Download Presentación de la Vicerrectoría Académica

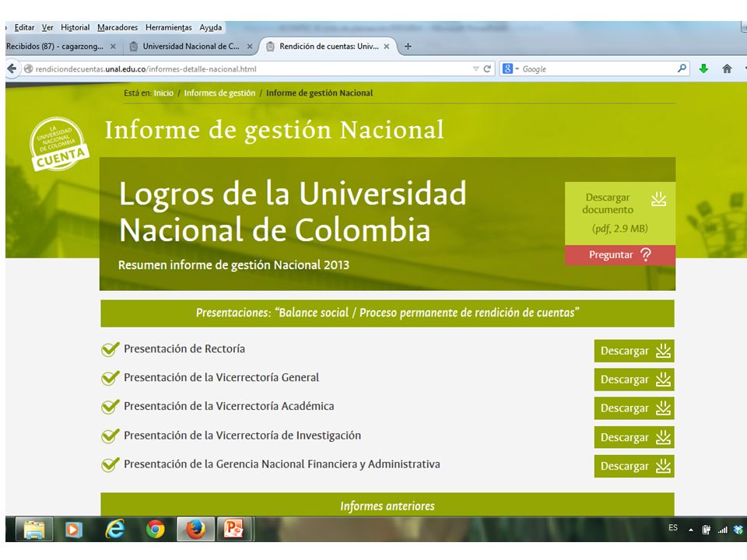point(634,408)
